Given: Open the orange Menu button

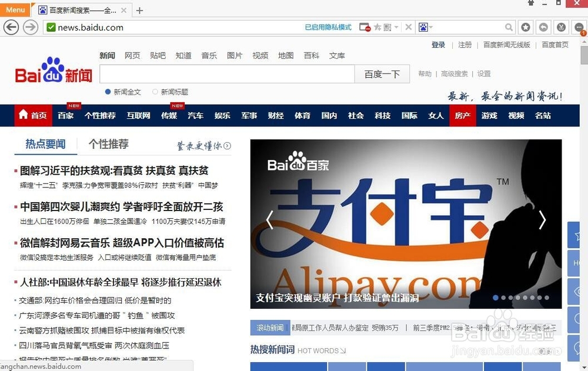Looking at the screenshot, I should coord(15,9).
